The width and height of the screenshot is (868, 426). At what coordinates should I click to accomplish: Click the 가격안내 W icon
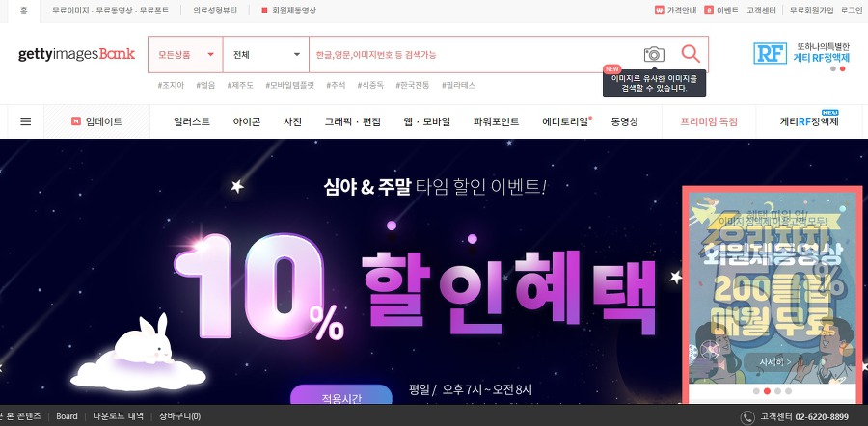click(x=659, y=10)
